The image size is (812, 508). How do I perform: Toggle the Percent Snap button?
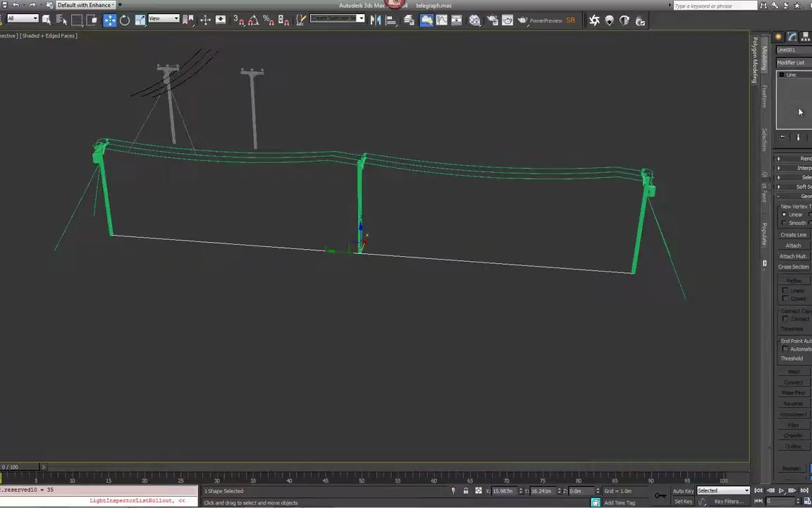(269, 20)
